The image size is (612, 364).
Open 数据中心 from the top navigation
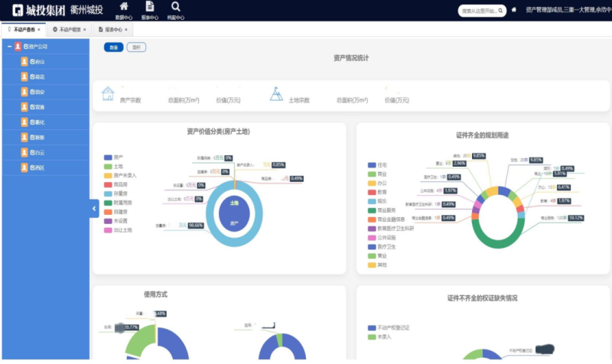123,10
